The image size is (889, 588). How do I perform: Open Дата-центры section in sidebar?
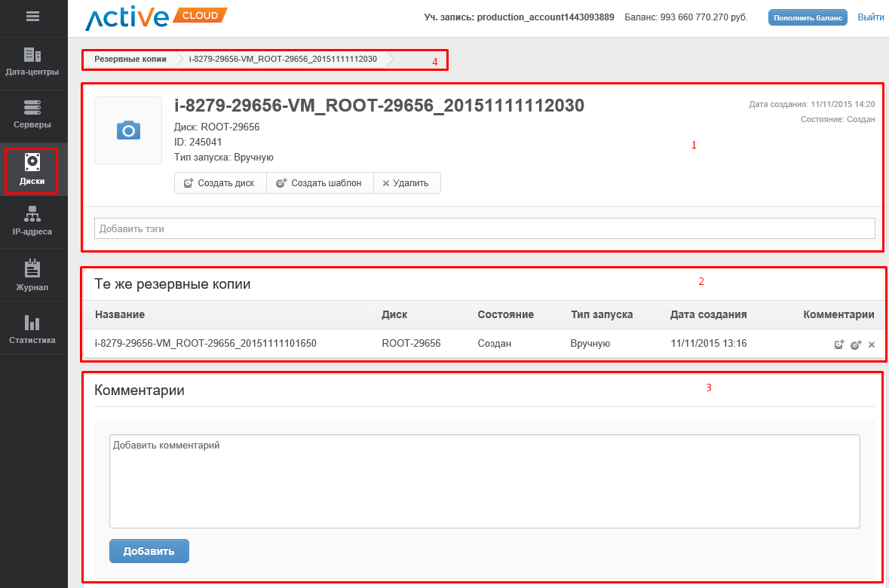(x=32, y=62)
